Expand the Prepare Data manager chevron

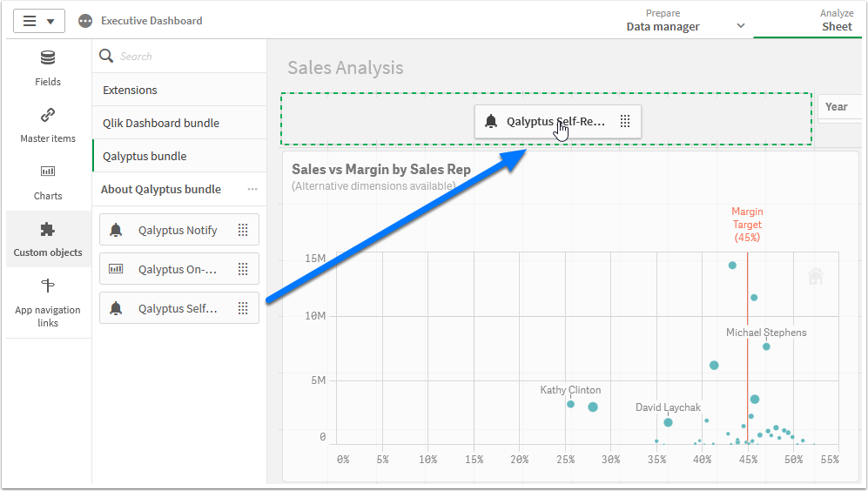click(x=741, y=25)
